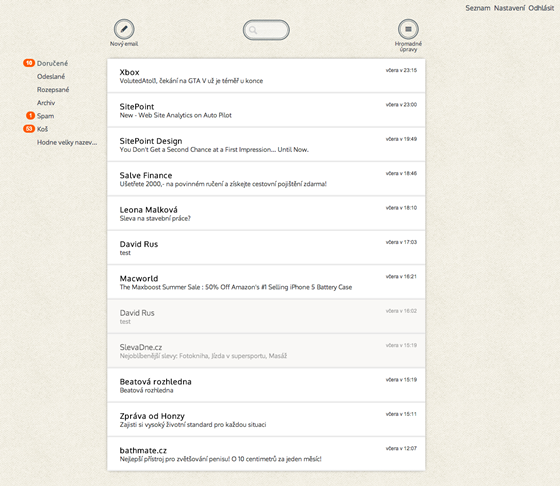The image size is (560, 486).
Task: Click the magnifier icon in search box
Action: click(x=253, y=30)
